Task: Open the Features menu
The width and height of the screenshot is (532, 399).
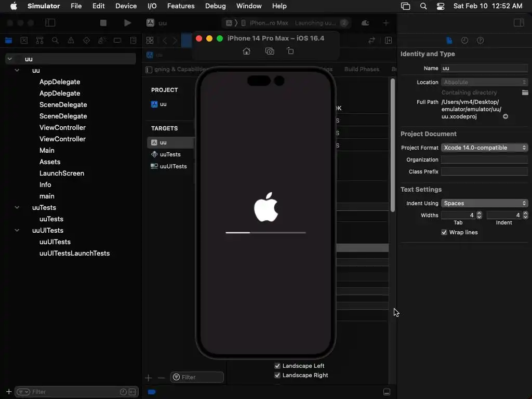Action: 181,6
